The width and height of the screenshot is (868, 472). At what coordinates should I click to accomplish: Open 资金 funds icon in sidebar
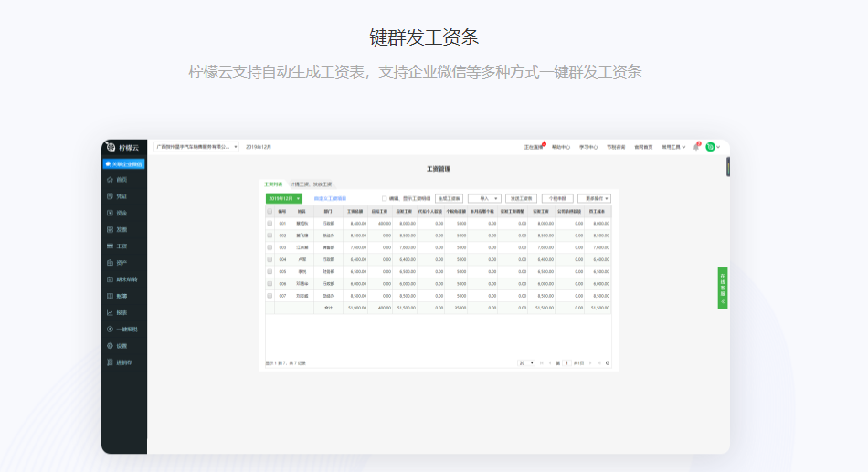(x=111, y=213)
